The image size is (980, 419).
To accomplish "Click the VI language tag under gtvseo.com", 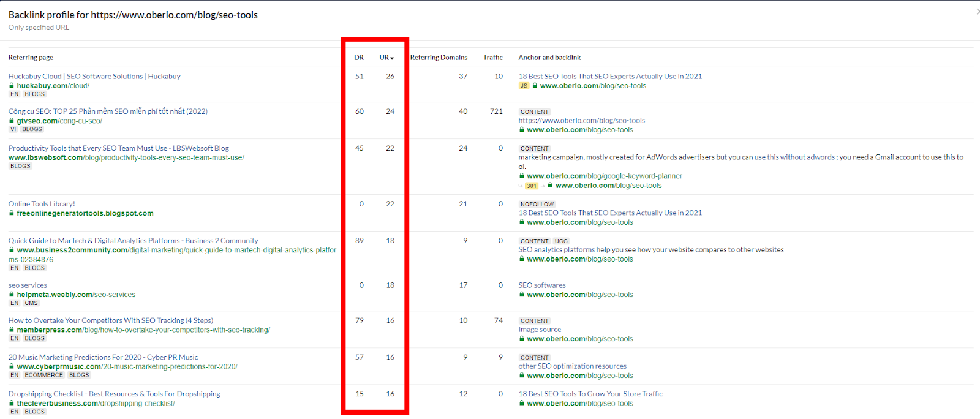I will coord(13,129).
